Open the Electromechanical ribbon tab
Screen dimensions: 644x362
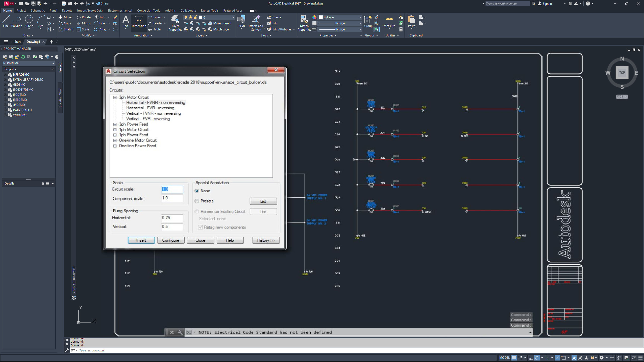coord(120,11)
